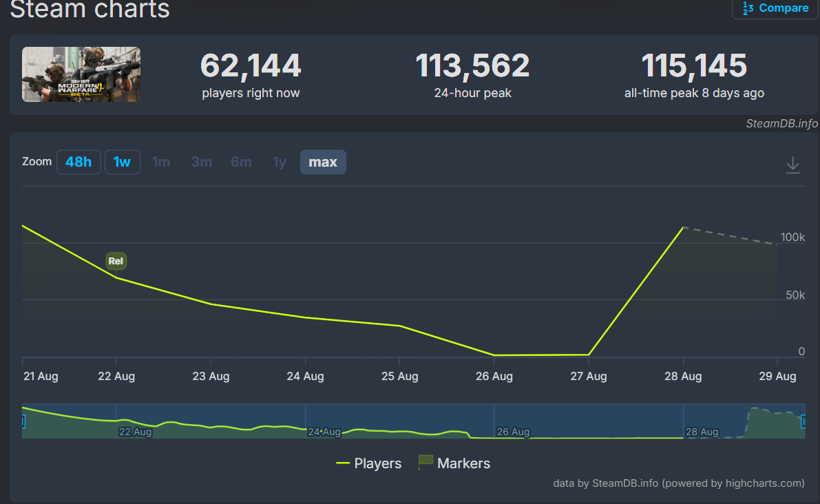Click the Compare button
820x504 pixels.
[x=775, y=8]
